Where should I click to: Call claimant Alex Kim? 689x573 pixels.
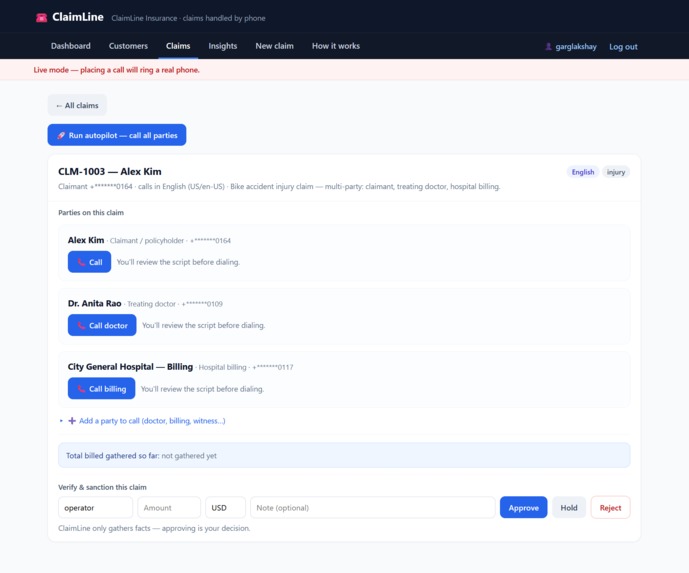coord(89,262)
